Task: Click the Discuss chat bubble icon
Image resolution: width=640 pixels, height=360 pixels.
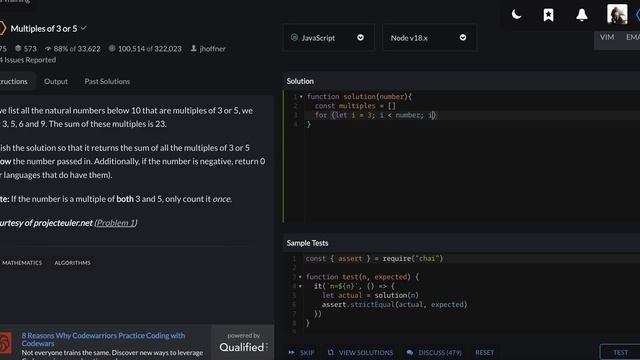Action: [409, 352]
